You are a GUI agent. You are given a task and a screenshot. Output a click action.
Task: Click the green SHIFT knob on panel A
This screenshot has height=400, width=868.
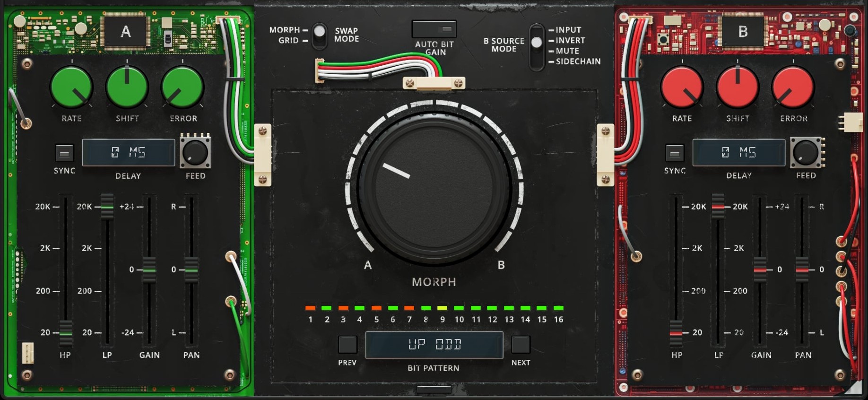coord(127,87)
